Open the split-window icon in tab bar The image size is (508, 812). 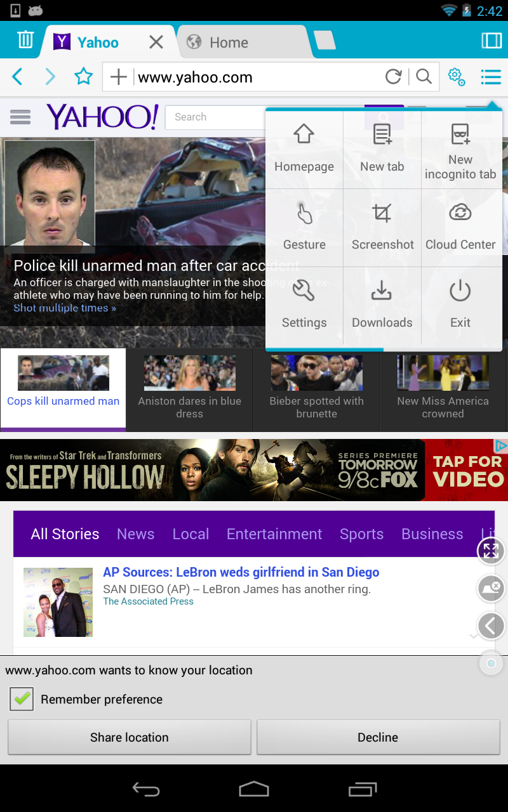(x=491, y=41)
